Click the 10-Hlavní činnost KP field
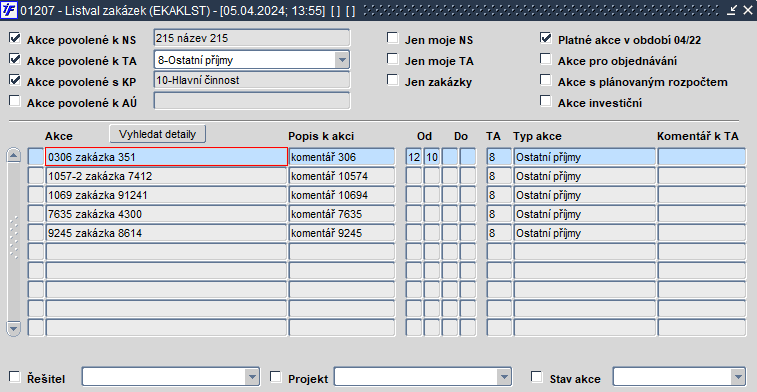This screenshot has height=392, width=757. click(x=252, y=80)
